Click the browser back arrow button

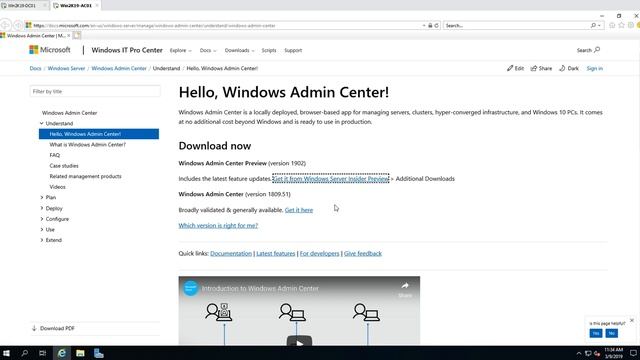(x=5, y=25)
